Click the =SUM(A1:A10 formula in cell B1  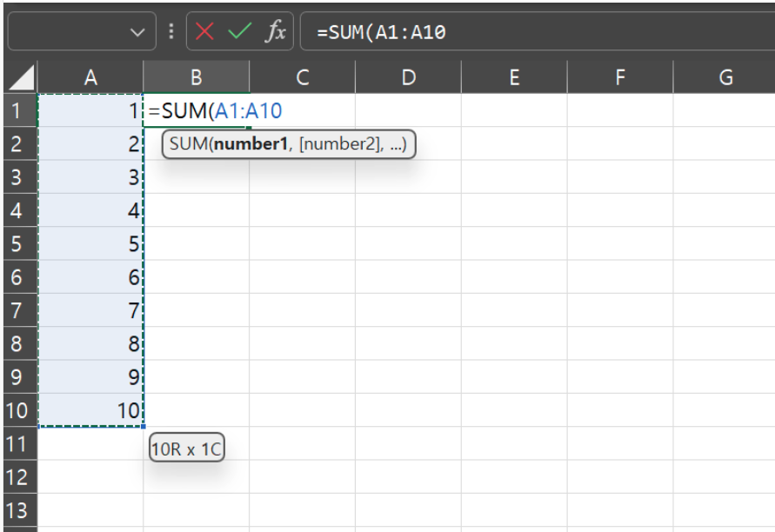tap(215, 110)
